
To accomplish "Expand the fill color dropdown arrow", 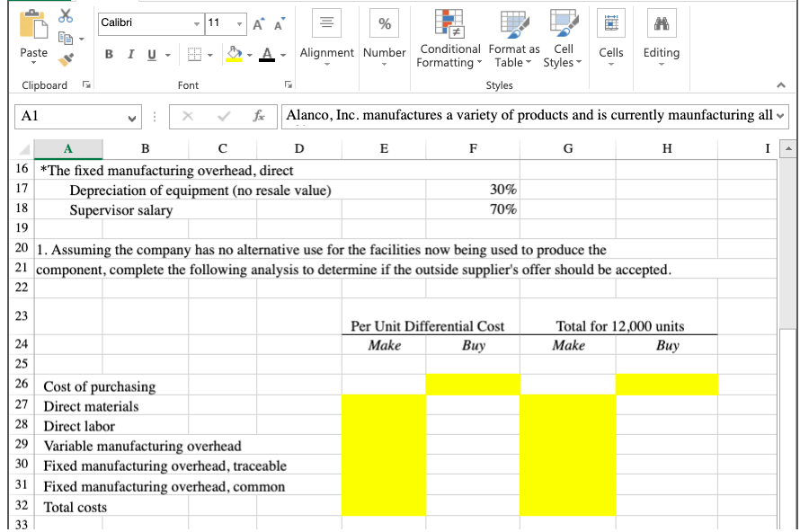I will click(249, 54).
